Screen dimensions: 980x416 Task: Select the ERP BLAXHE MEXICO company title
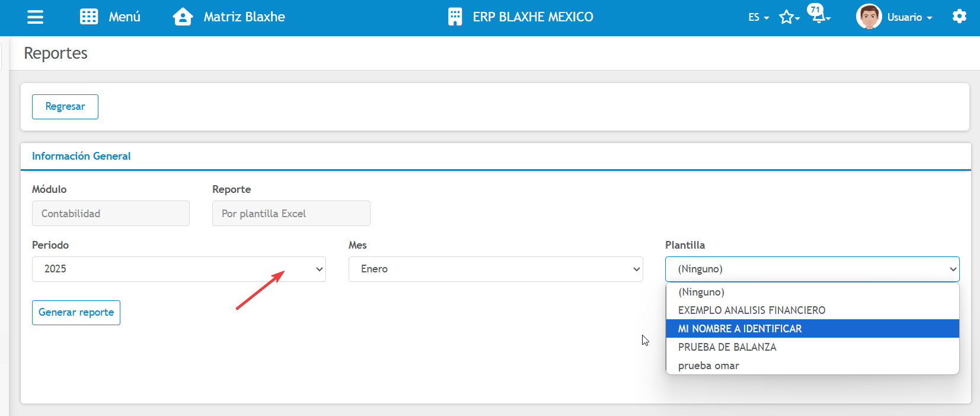click(533, 17)
